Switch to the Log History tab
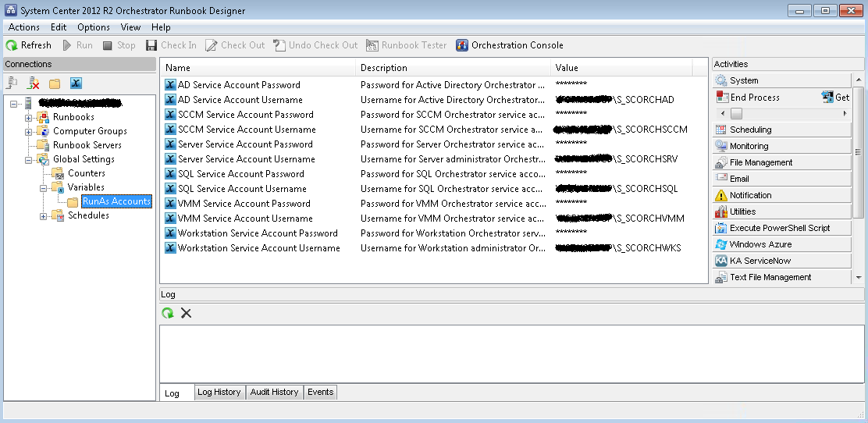 tap(219, 392)
